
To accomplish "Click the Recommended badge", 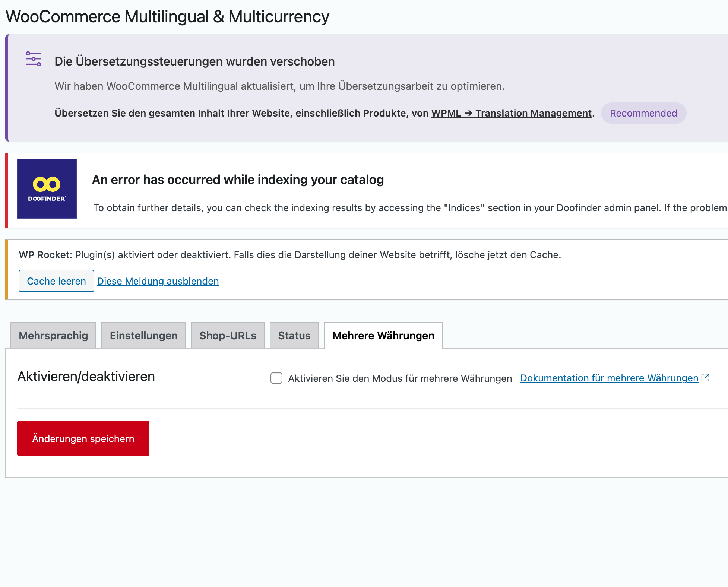I will click(x=643, y=113).
